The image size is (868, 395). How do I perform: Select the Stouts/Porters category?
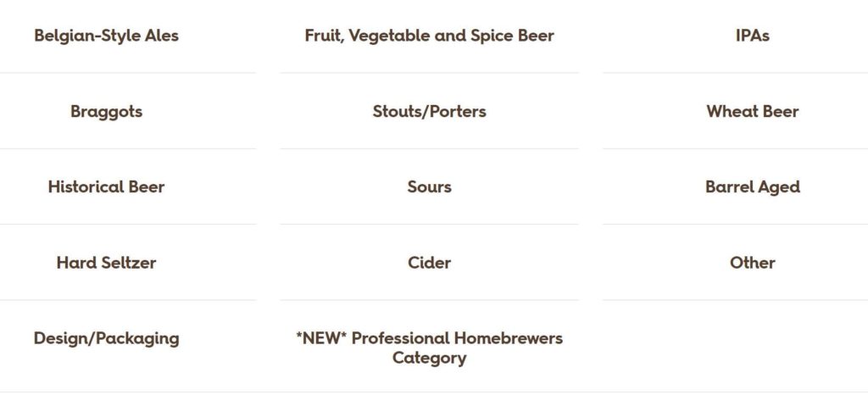point(429,111)
